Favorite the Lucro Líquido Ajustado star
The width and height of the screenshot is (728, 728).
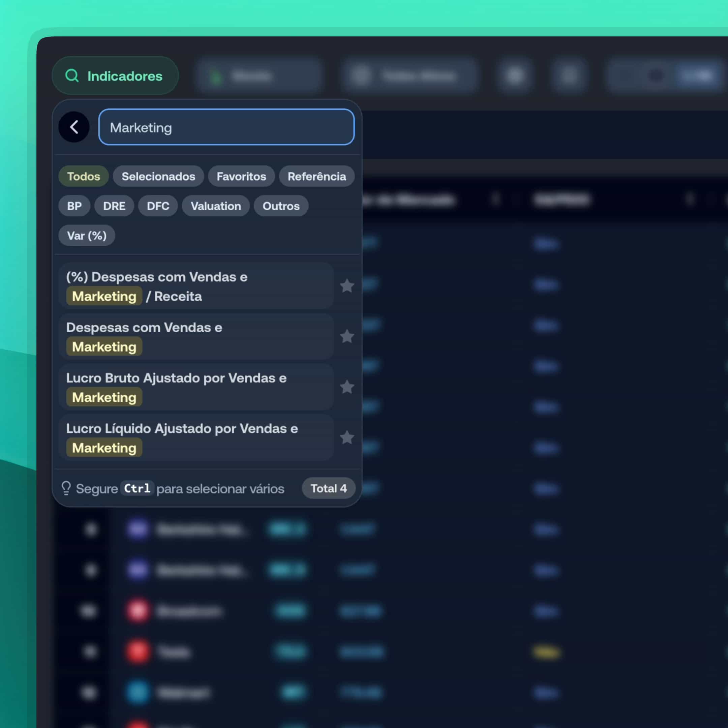347,437
